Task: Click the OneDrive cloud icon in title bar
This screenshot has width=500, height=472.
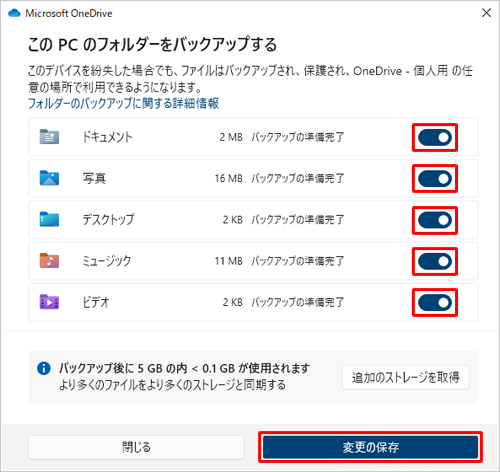Action: coord(14,13)
